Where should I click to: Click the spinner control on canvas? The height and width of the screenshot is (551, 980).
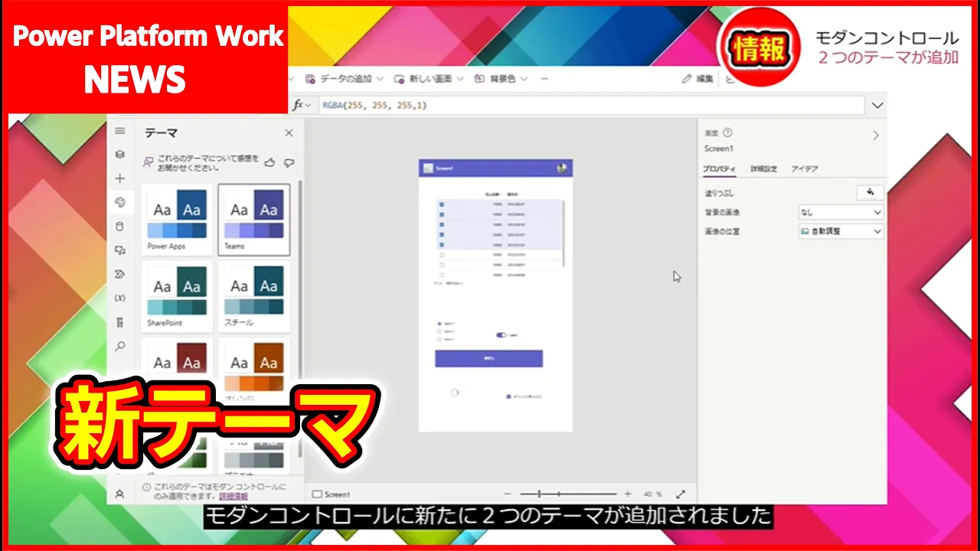pos(454,392)
